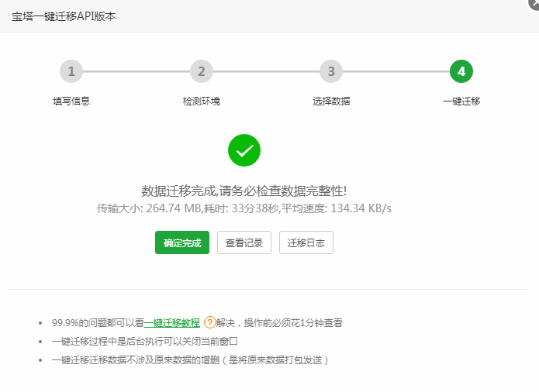The height and width of the screenshot is (392, 539).
Task: Select the 填写信息 step label
Action: (71, 101)
